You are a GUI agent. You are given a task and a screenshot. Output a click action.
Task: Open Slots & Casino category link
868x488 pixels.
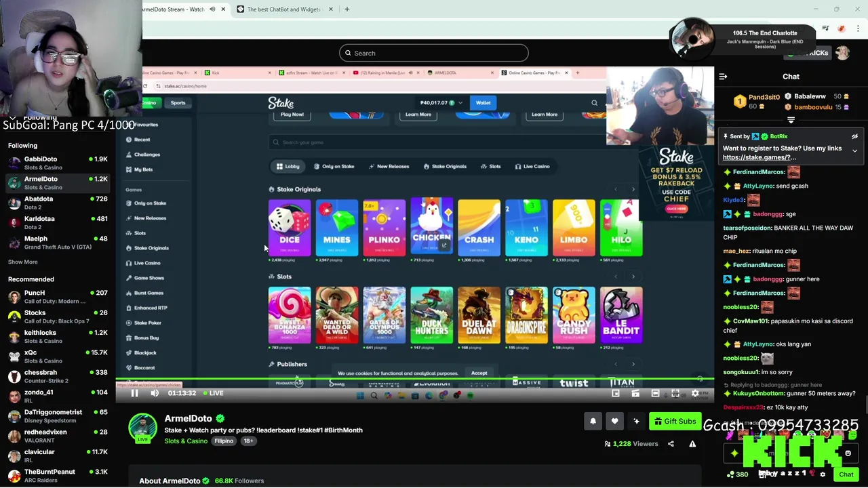point(186,441)
